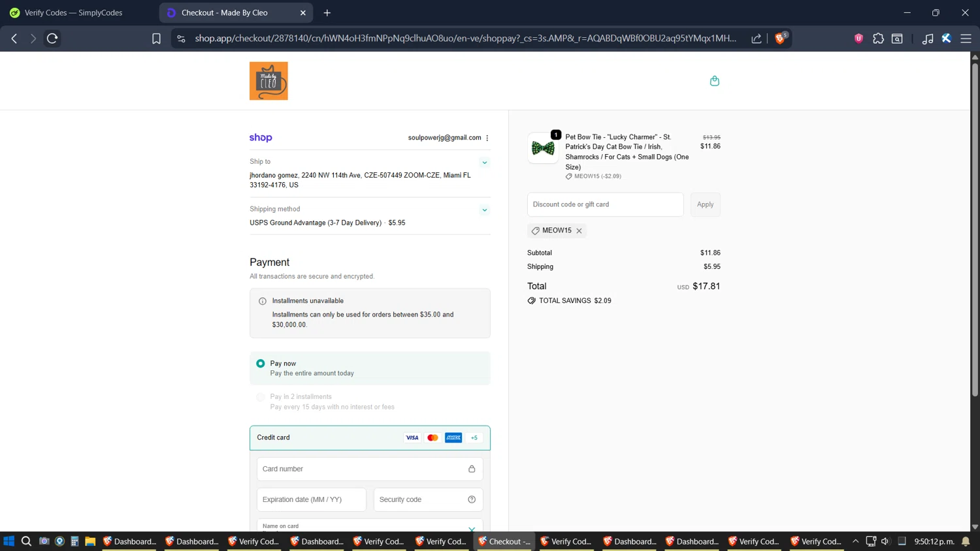Focus the Card number field
Viewport: 980px width, 551px height.
click(370, 469)
